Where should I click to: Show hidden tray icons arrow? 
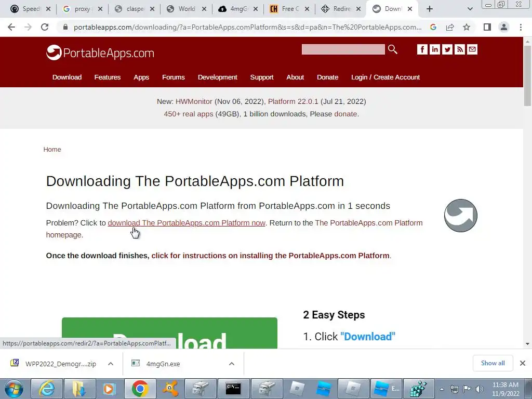[442, 389]
